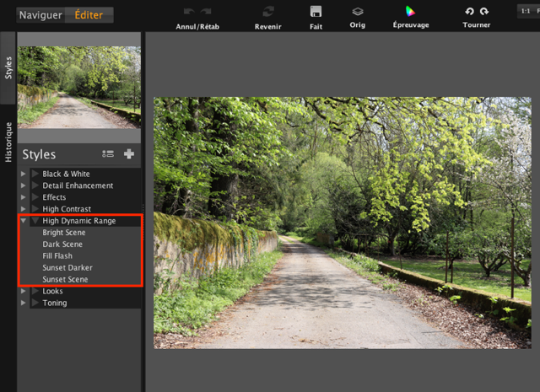This screenshot has width=540, height=392.
Task: Click the add style plus icon
Action: [129, 154]
